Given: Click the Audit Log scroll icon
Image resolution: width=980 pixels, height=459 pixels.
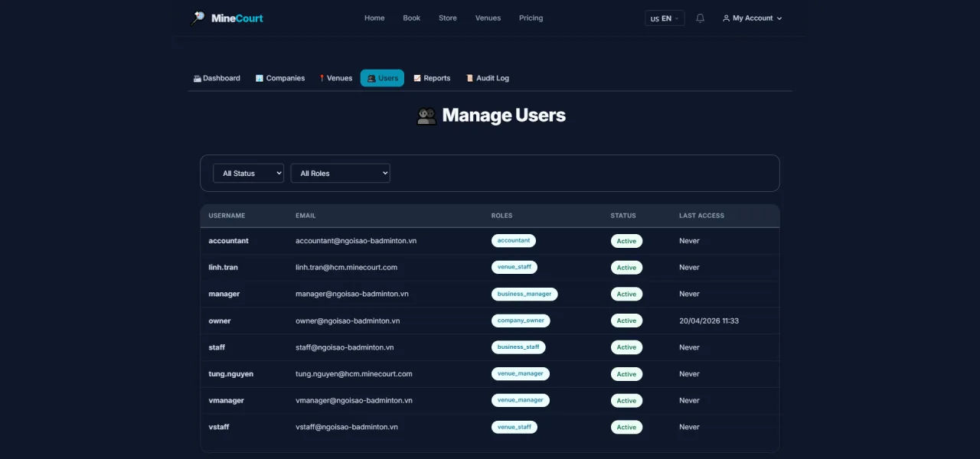Looking at the screenshot, I should (x=469, y=78).
